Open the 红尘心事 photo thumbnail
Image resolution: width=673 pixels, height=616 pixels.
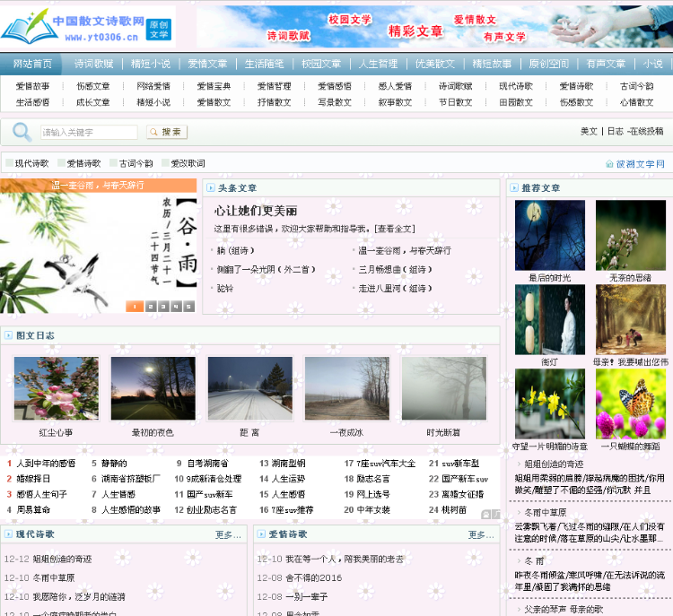[x=57, y=388]
